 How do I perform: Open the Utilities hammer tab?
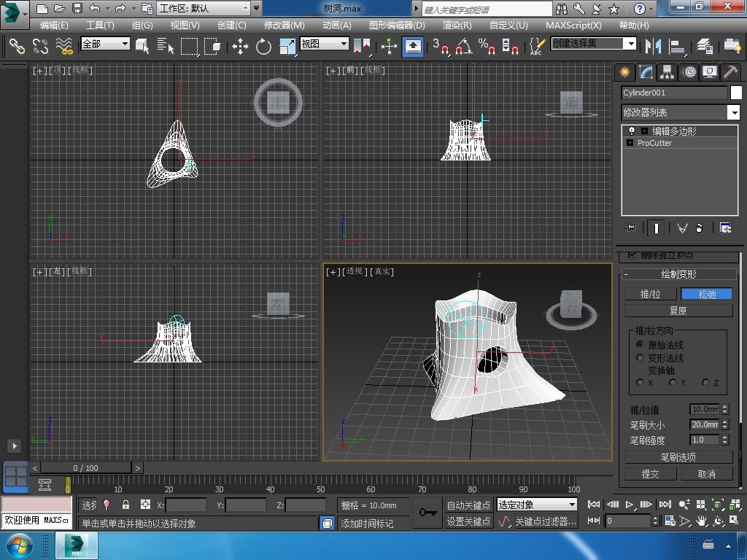click(730, 71)
